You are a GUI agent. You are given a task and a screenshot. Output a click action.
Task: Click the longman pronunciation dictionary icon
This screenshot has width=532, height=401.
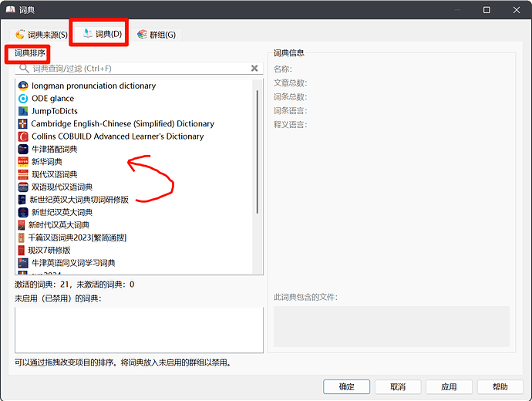(x=23, y=86)
